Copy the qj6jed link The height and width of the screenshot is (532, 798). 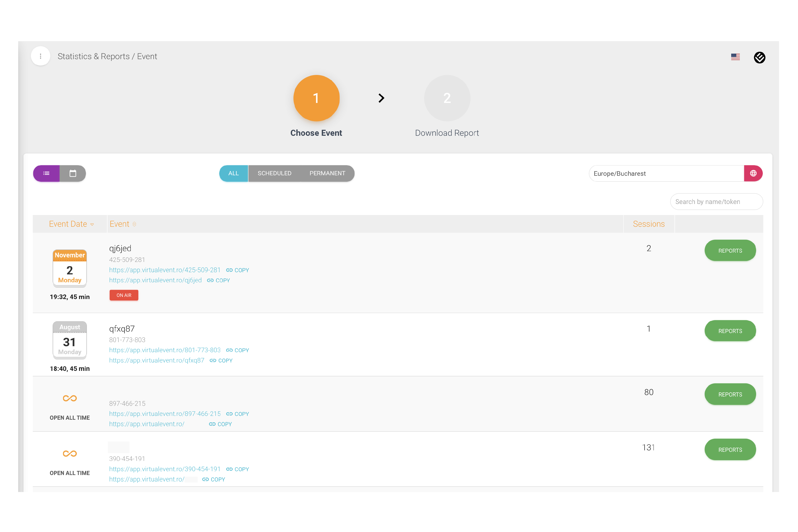(218, 280)
